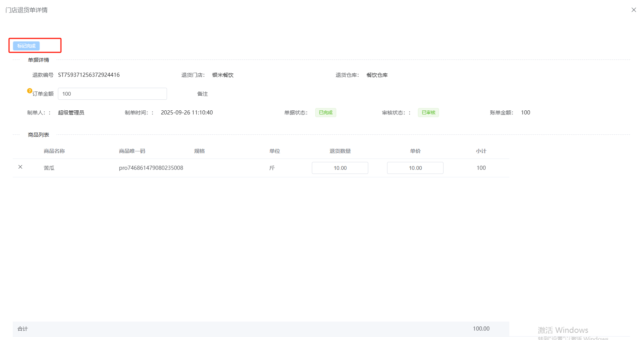The width and height of the screenshot is (644, 340).
Task: Click the 商品列表 section heading
Action: point(38,135)
